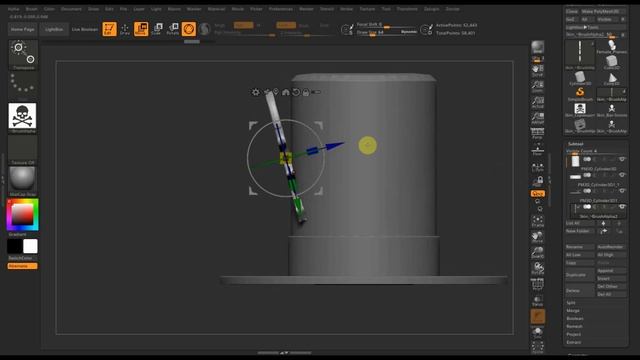Open the stroke type Dots selector
This screenshot has width=640, height=360.
click(x=23, y=85)
